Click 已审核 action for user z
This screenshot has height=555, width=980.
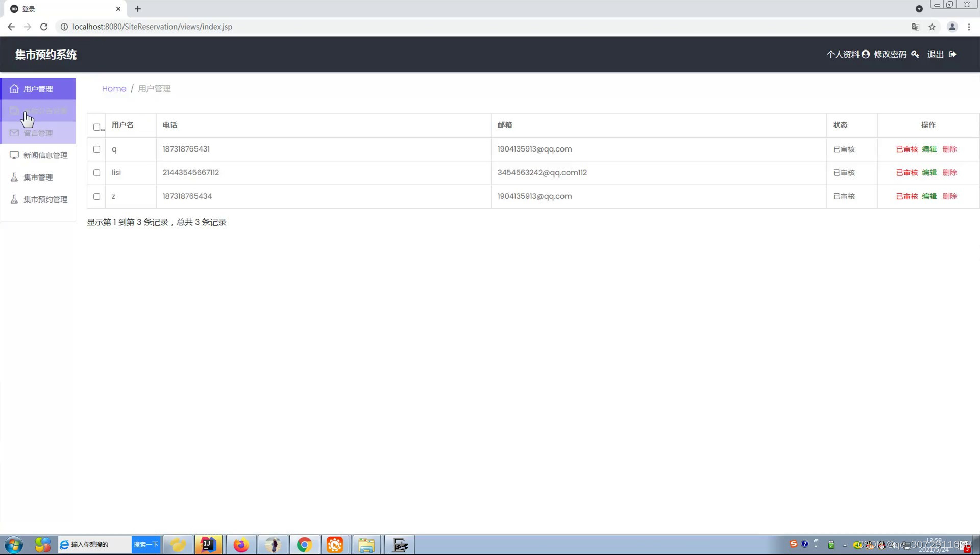click(907, 196)
